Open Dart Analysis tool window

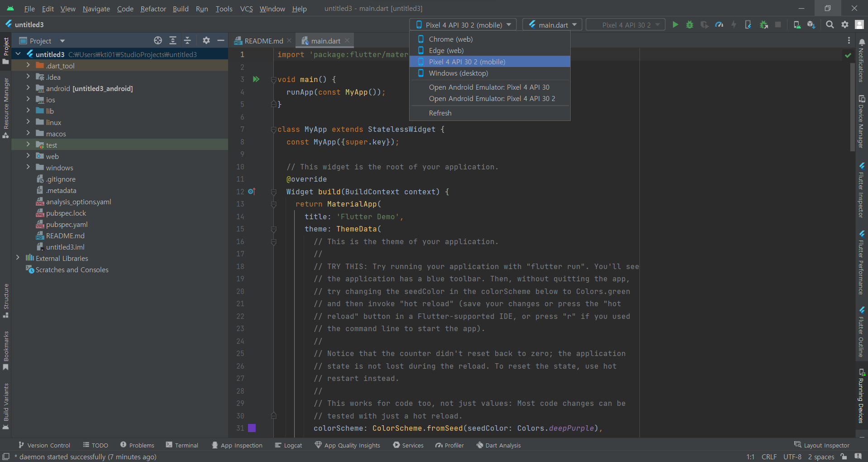click(x=498, y=445)
